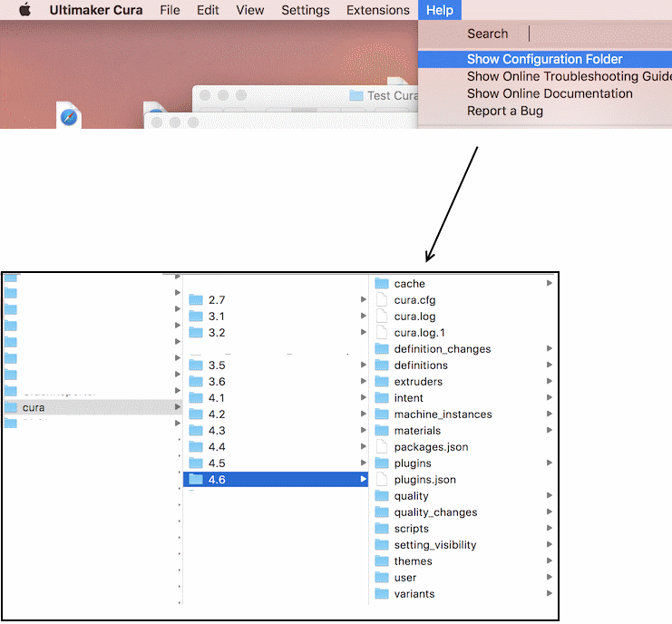
Task: Expand the 3.6 folder arrow
Action: point(364,381)
